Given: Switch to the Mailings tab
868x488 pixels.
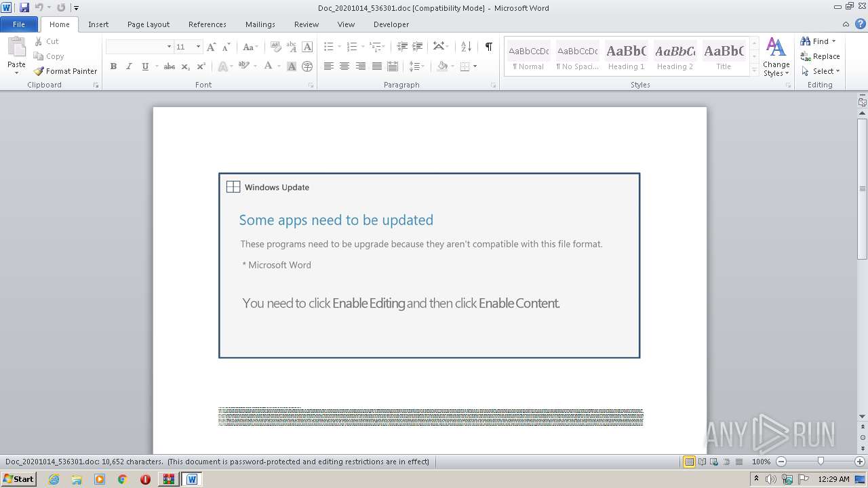Looking at the screenshot, I should (x=260, y=24).
